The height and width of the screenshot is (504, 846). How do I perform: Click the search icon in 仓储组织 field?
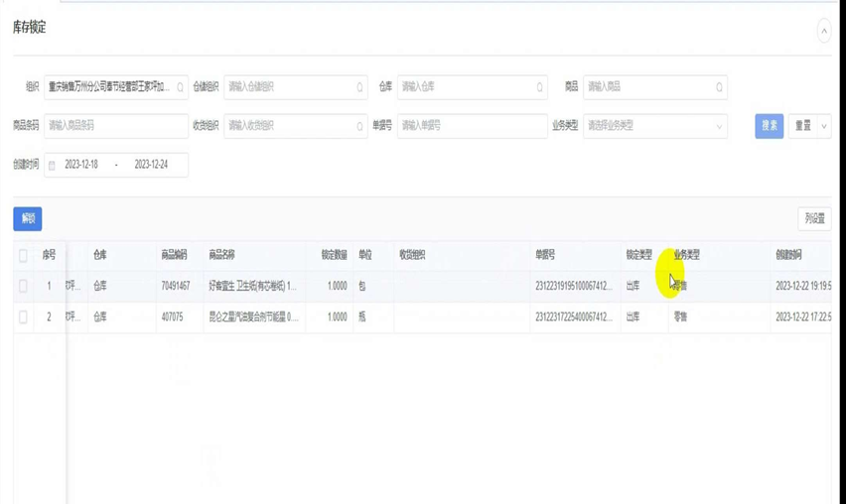click(359, 87)
